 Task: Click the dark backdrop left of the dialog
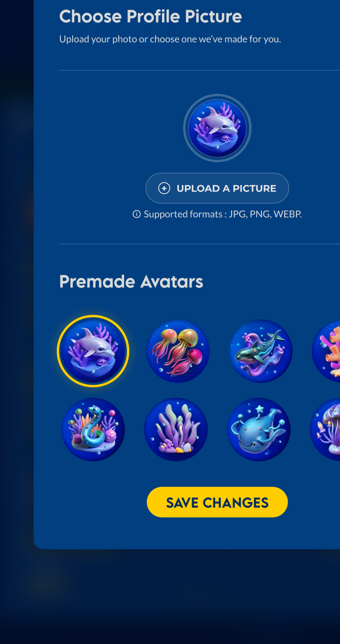17,297
